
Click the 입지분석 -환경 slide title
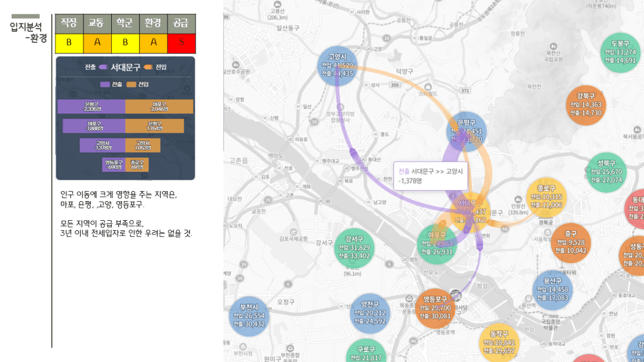point(29,32)
